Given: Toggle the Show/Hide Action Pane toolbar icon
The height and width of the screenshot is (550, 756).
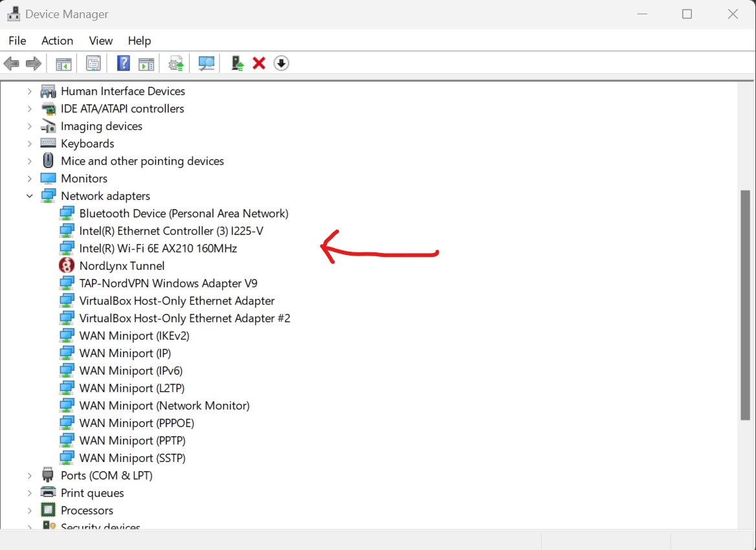Looking at the screenshot, I should coord(146,63).
